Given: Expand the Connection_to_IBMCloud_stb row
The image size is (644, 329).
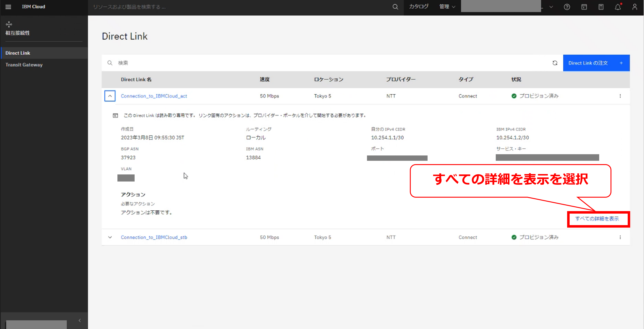Looking at the screenshot, I should 110,237.
